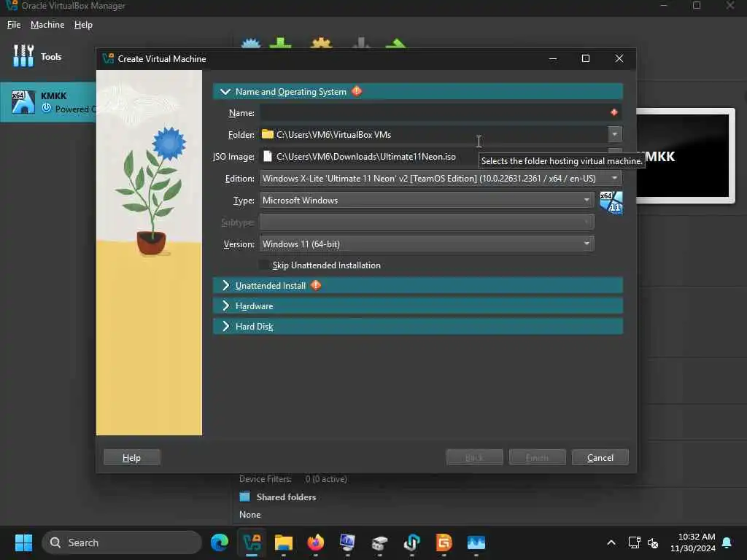Open the Windows Start menu
747x560 pixels.
23,542
